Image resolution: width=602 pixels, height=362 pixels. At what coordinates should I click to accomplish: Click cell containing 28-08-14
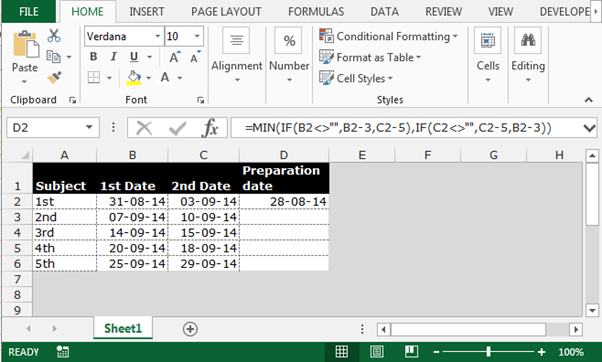pyautogui.click(x=284, y=202)
